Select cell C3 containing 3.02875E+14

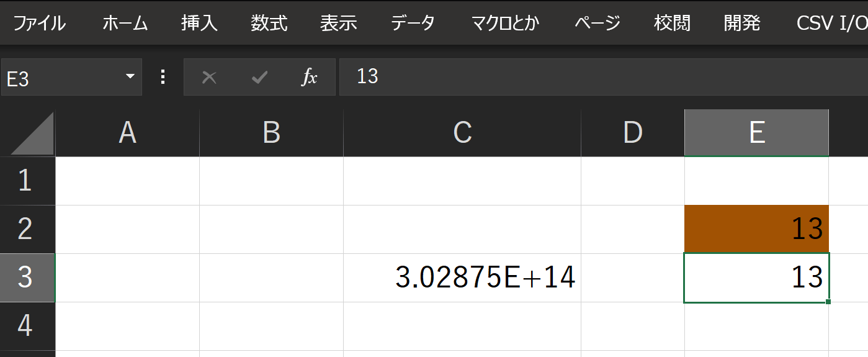point(462,278)
